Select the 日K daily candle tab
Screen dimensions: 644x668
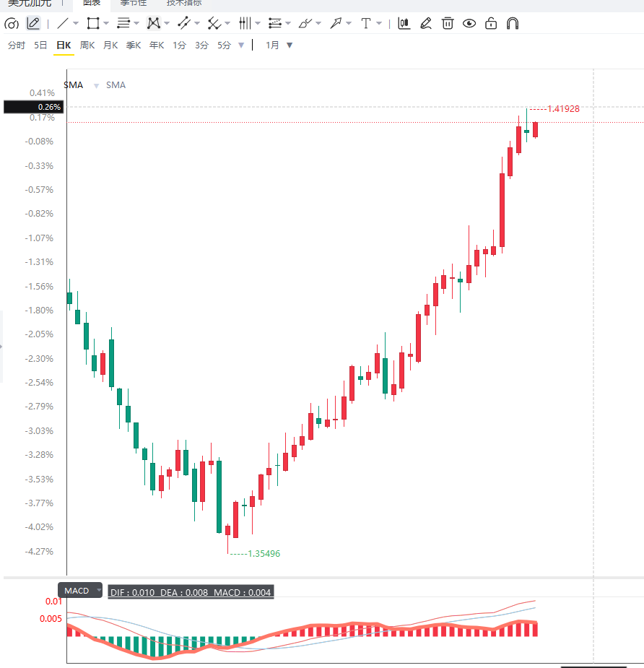(x=64, y=45)
